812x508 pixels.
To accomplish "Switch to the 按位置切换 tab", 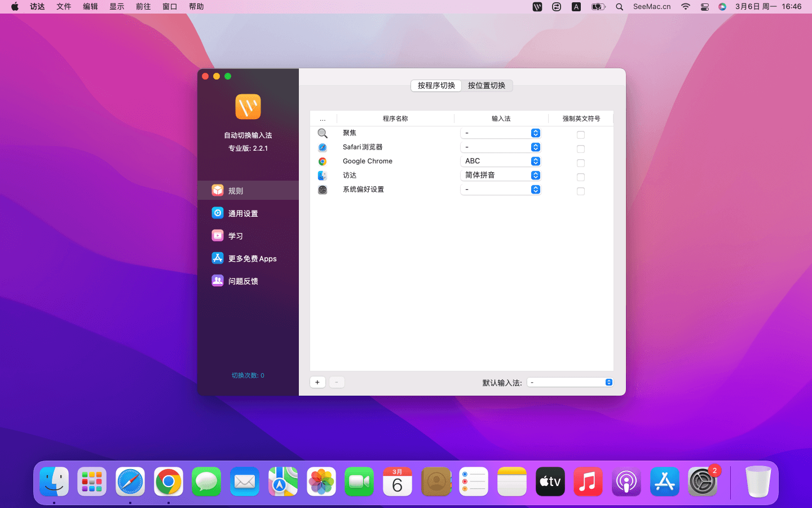I will click(487, 86).
